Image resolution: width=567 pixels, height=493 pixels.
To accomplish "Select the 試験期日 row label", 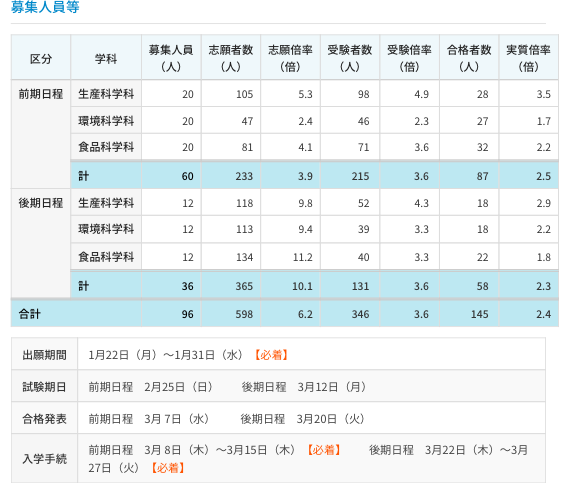I will click(x=44, y=387).
